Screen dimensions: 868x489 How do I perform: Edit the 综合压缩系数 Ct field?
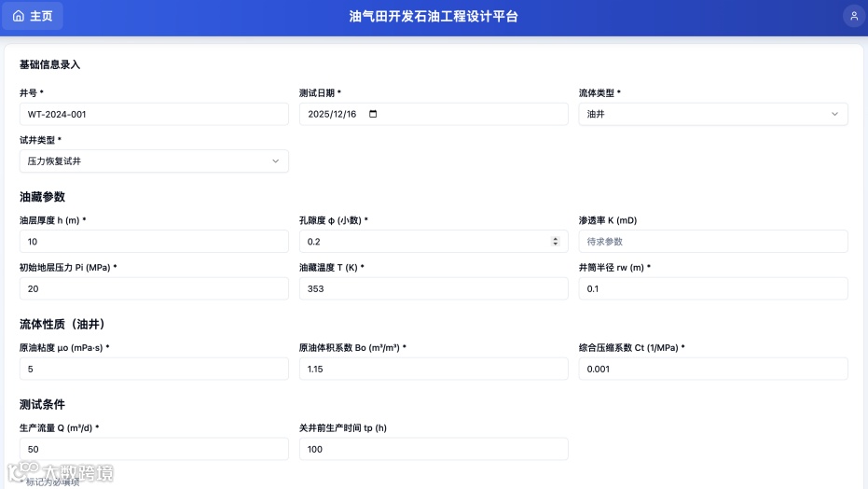[x=713, y=369]
